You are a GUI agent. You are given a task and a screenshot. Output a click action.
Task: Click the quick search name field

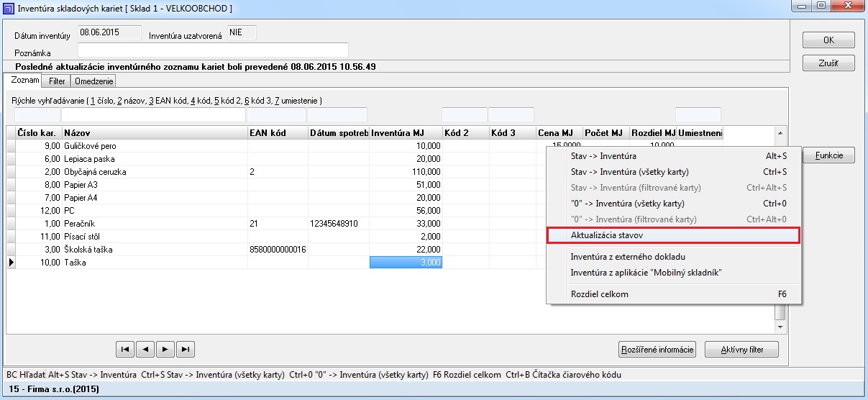click(152, 115)
